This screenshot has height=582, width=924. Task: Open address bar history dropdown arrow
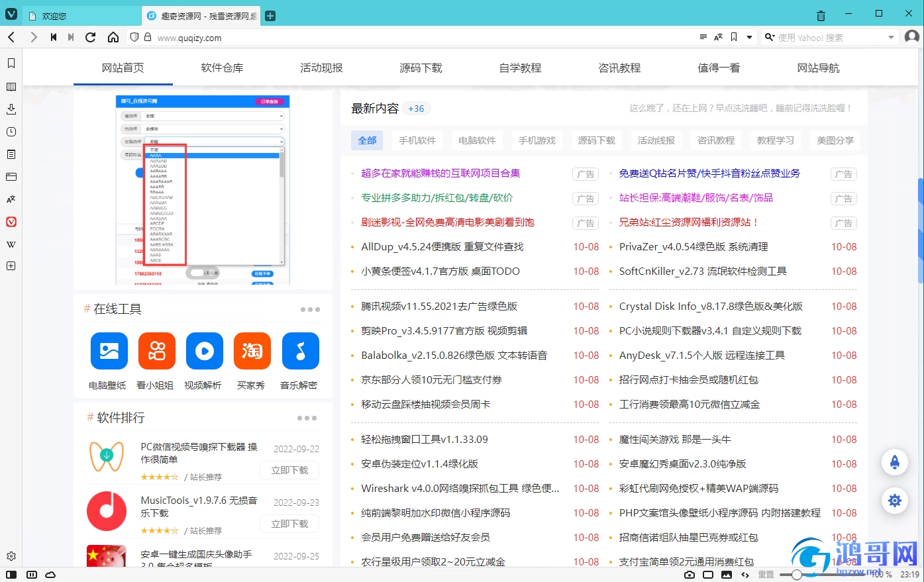[x=750, y=38]
